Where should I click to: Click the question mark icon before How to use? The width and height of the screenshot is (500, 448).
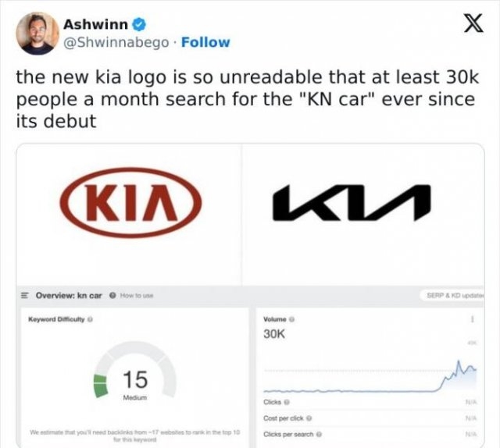click(x=114, y=297)
